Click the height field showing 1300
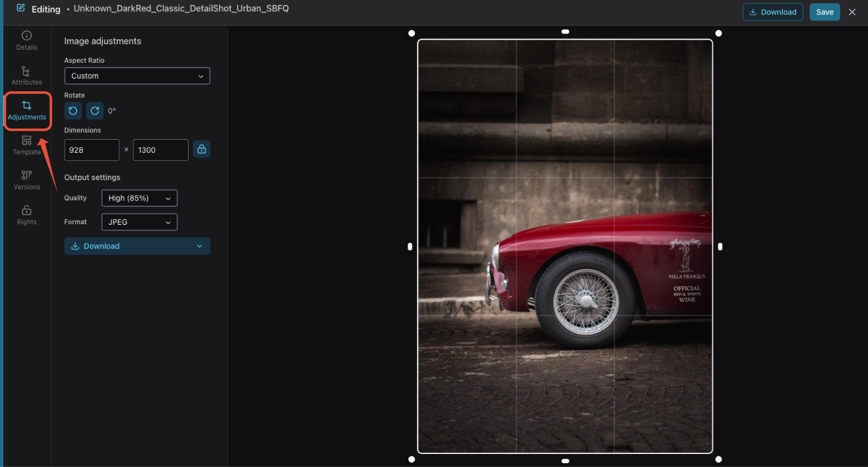The image size is (868, 467). point(161,150)
